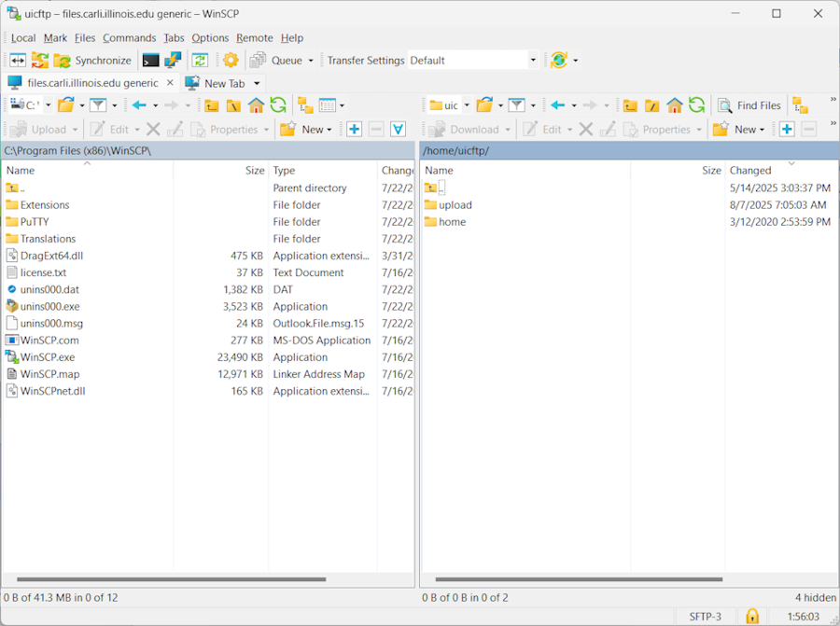Image resolution: width=840 pixels, height=626 pixels.
Task: Select license.txt in the local panel
Action: point(41,272)
